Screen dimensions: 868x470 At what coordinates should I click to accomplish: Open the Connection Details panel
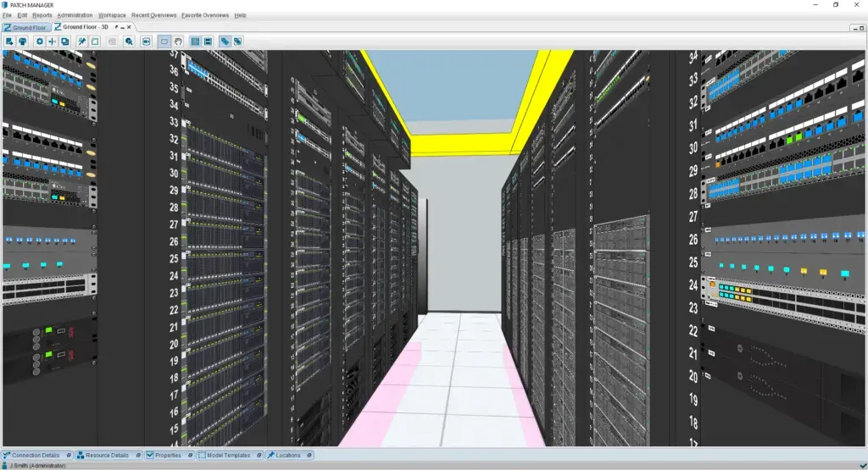(35, 456)
